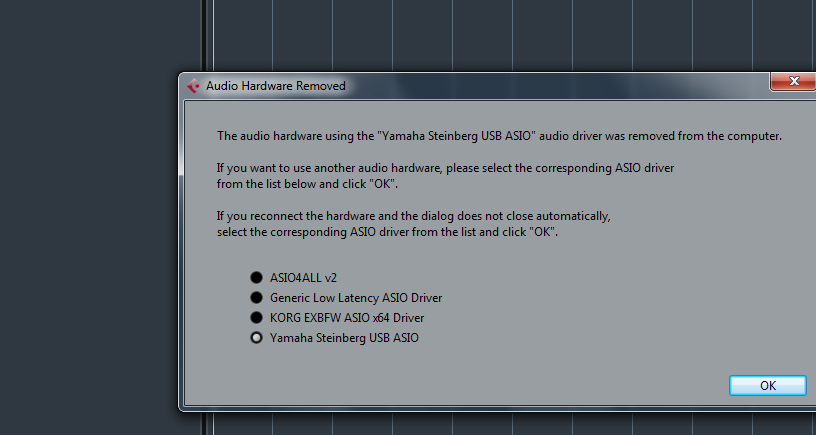
Task: Click the "KORG EXBFW ASIO x64 Driver" label text
Action: coord(347,318)
